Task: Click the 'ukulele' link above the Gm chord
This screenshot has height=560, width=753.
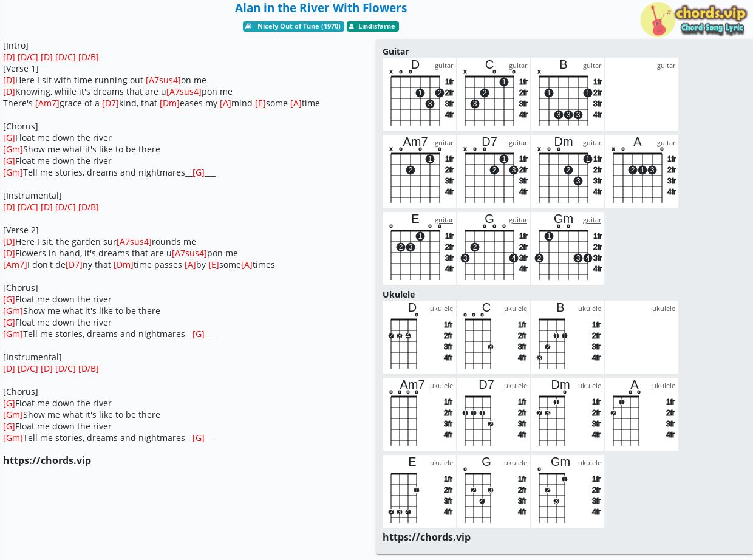Action: tap(590, 463)
